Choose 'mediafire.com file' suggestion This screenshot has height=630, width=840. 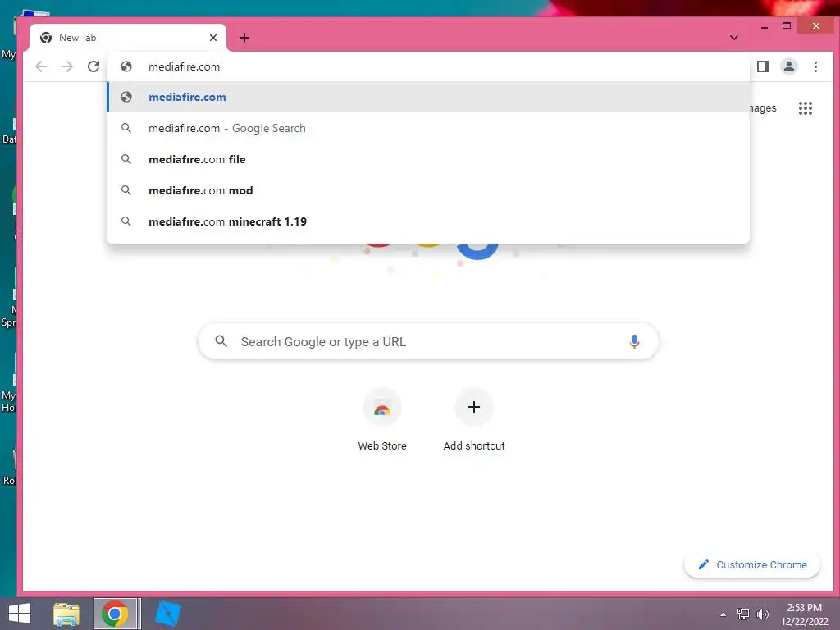click(428, 159)
